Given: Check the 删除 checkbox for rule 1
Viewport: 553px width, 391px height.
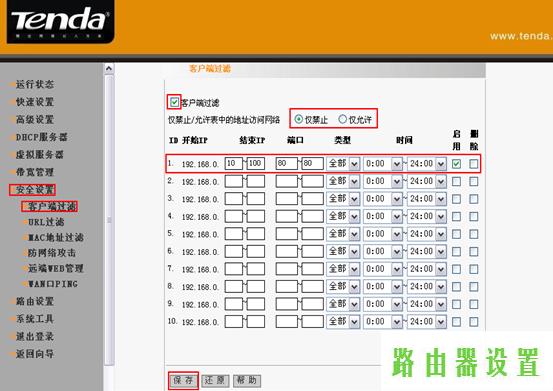Looking at the screenshot, I should tap(474, 164).
